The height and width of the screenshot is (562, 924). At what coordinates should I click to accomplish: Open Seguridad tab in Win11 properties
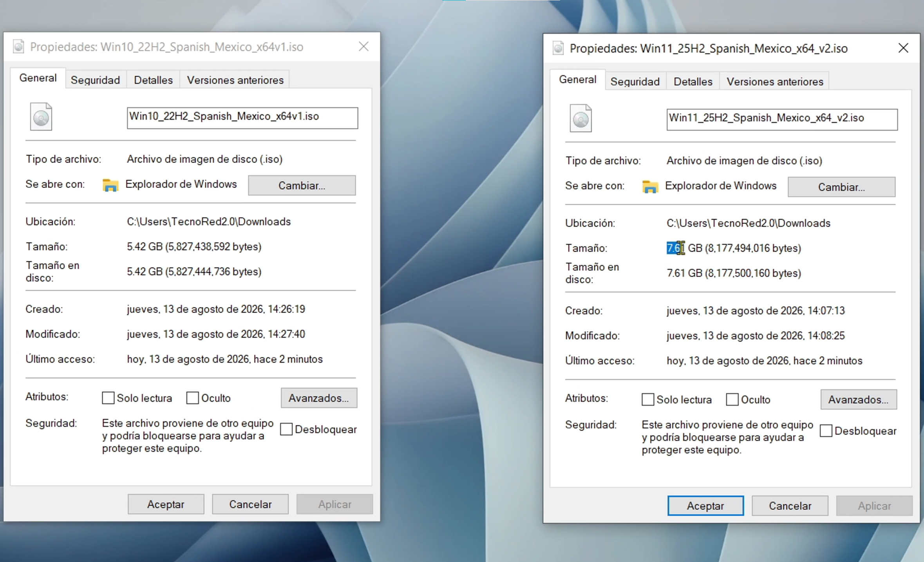[x=635, y=81]
